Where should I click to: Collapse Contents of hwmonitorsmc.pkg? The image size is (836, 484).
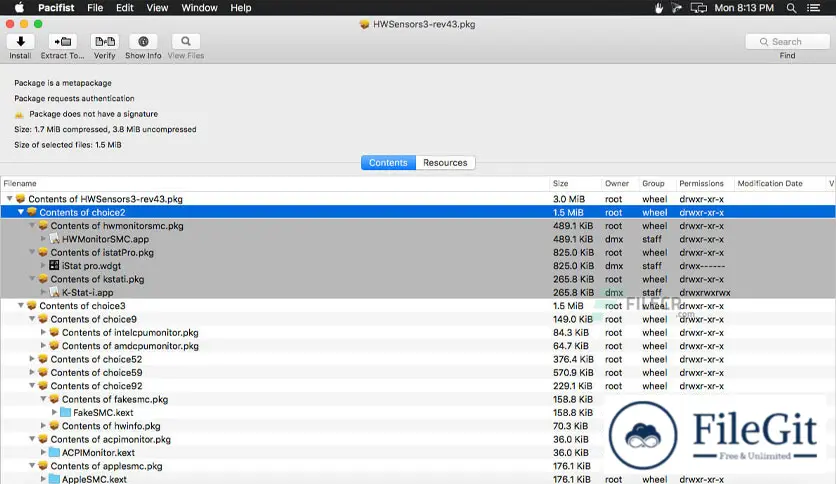pyautogui.click(x=32, y=225)
